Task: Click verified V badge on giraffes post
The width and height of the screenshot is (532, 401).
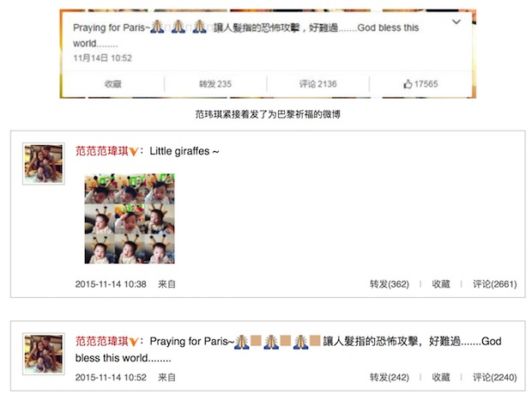Action: tap(133, 151)
